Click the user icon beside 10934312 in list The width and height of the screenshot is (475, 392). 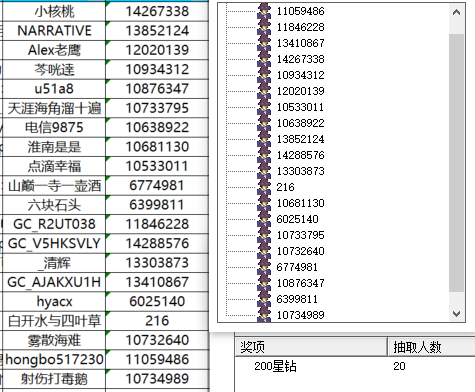(x=264, y=75)
